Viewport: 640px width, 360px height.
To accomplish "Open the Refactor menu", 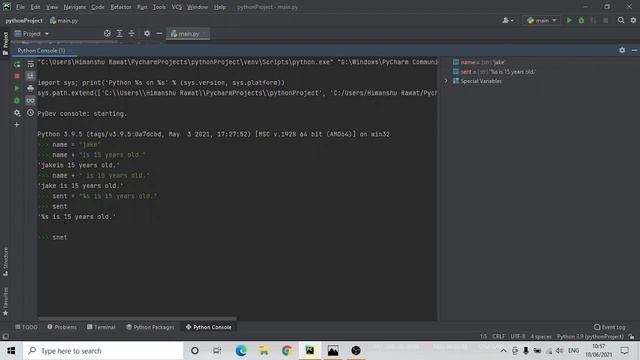I will pyautogui.click(x=121, y=7).
